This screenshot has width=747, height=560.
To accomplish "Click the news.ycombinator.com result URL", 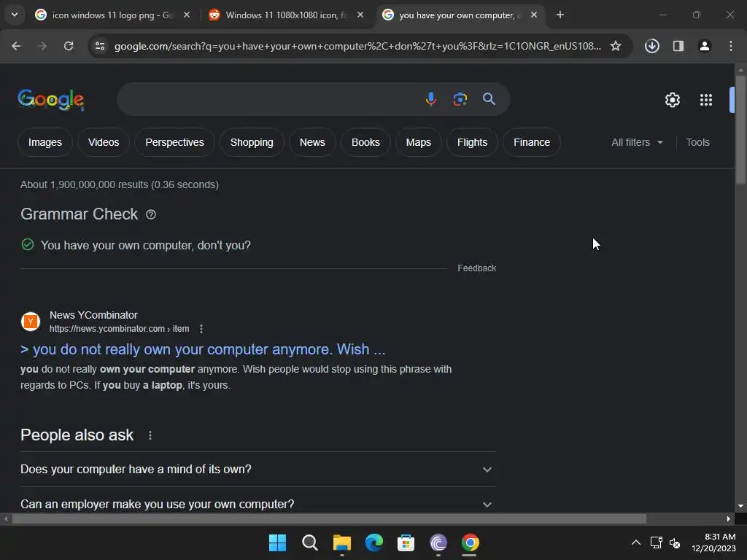I will click(x=119, y=329).
